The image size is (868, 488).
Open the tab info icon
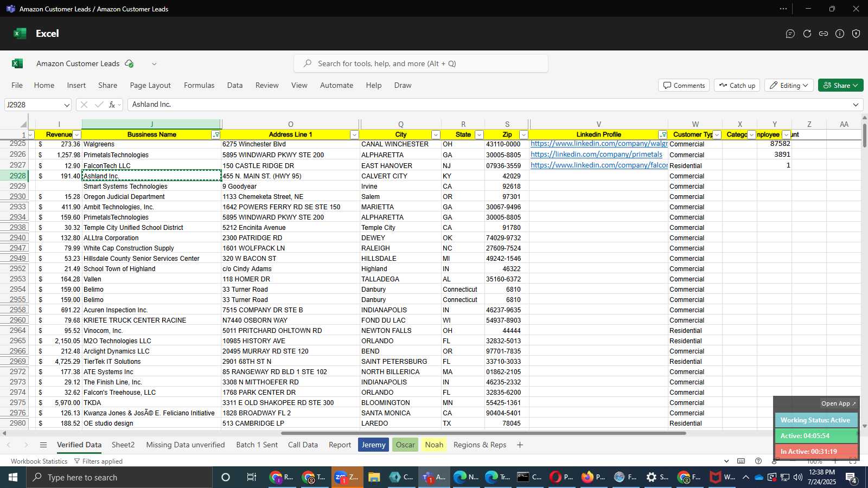pos(840,34)
